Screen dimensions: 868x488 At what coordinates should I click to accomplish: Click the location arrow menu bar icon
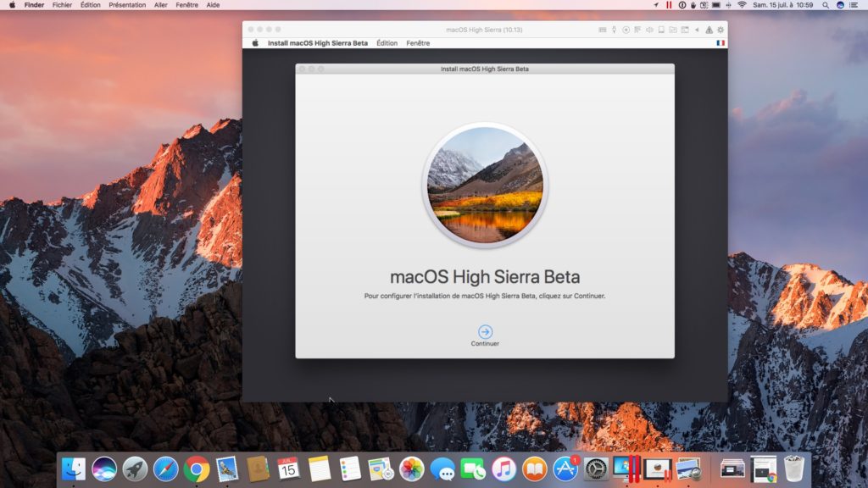coord(656,5)
